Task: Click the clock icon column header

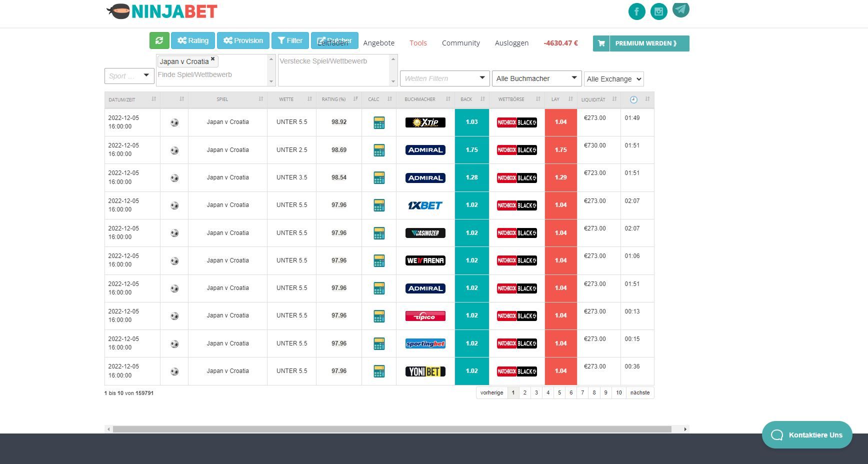Action: 633,99
